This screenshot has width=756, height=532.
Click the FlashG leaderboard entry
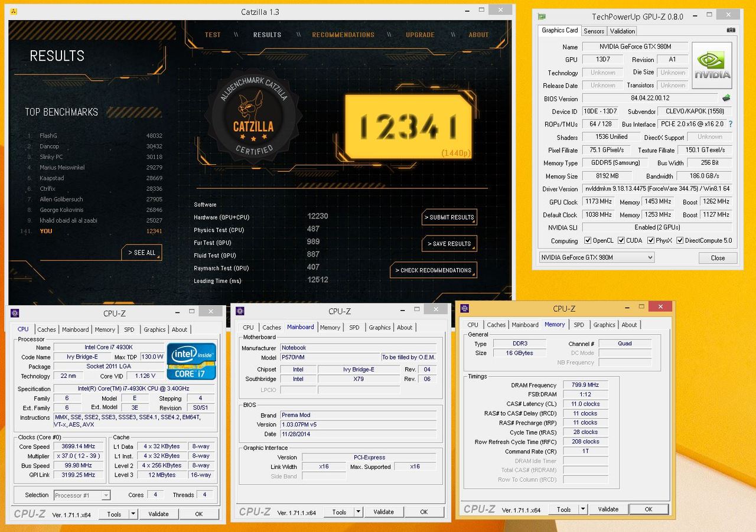(94, 136)
